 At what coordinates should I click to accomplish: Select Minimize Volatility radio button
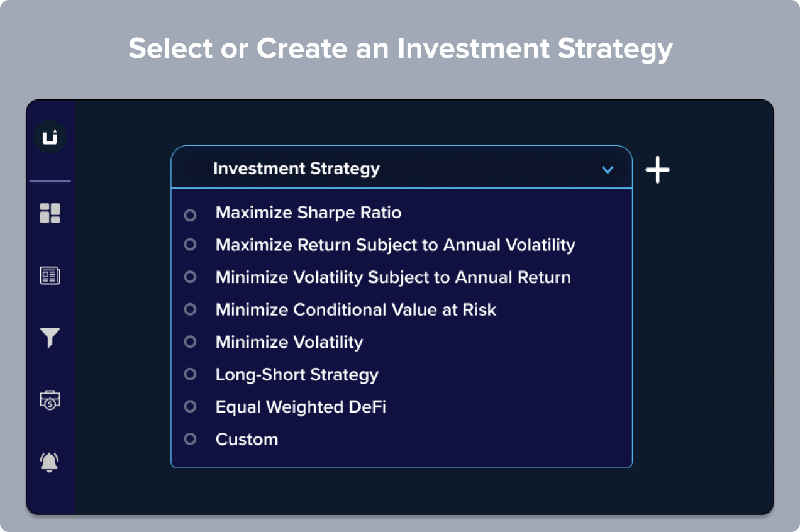click(x=190, y=341)
